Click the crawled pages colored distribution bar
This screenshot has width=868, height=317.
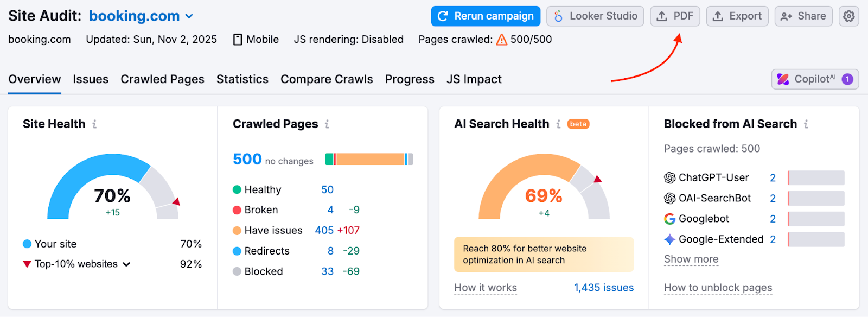pyautogui.click(x=369, y=159)
